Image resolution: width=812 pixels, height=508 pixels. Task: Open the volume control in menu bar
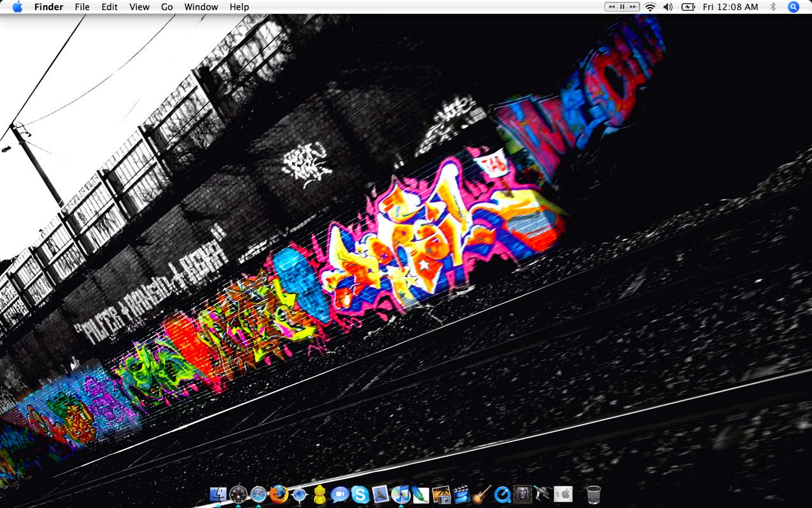tap(668, 7)
